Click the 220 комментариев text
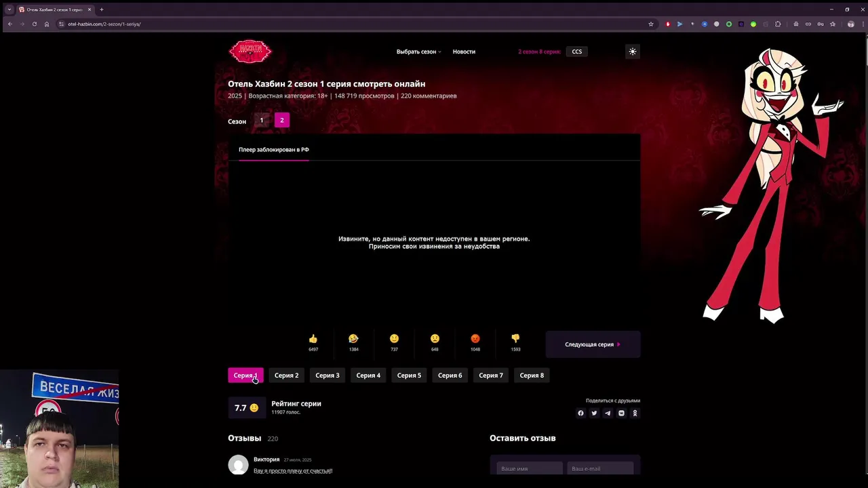 click(429, 96)
